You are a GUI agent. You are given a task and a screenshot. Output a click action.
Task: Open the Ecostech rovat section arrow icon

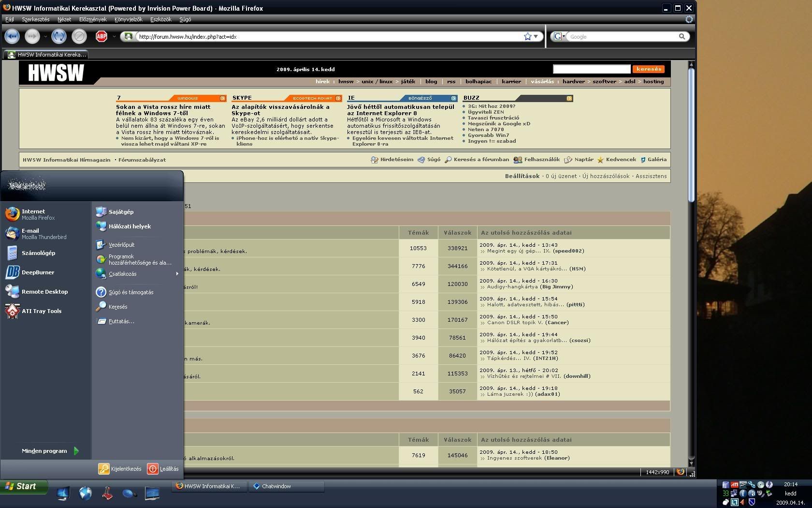[338, 98]
